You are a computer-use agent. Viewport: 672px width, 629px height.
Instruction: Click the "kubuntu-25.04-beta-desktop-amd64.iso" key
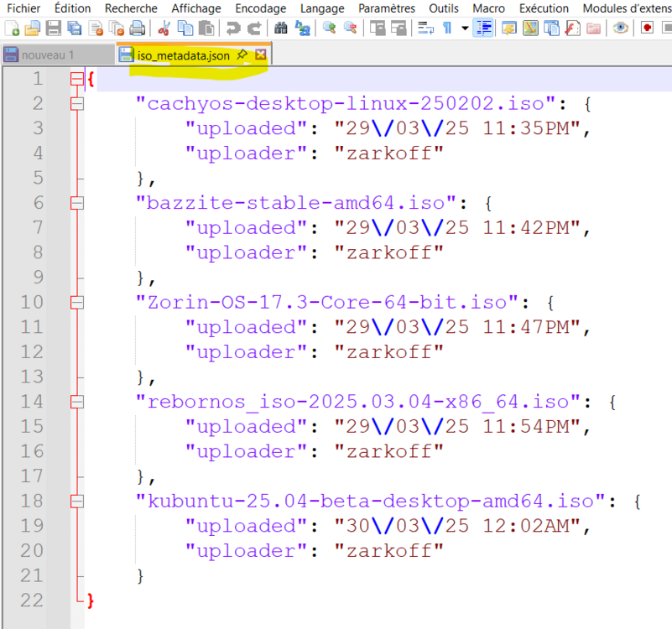point(371,502)
